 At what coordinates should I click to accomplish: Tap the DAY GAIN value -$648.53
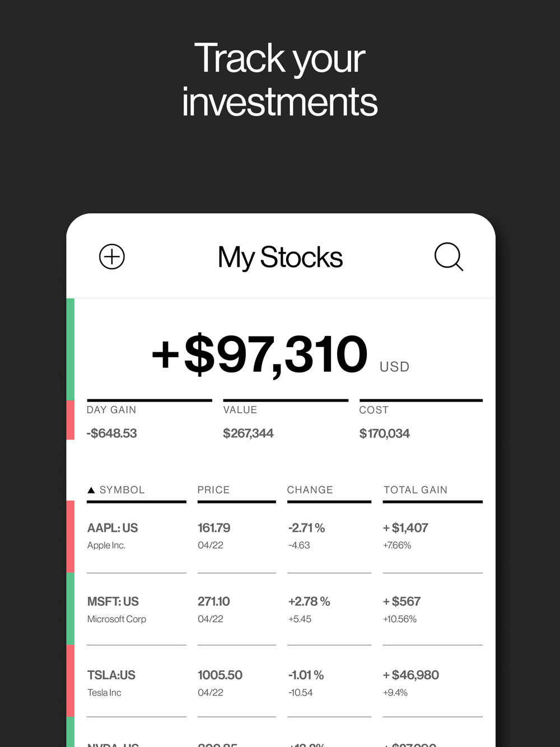111,433
